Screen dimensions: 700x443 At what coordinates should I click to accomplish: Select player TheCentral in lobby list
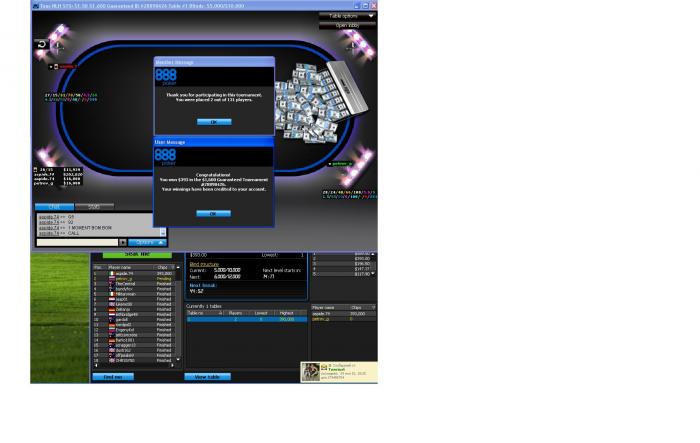133,284
